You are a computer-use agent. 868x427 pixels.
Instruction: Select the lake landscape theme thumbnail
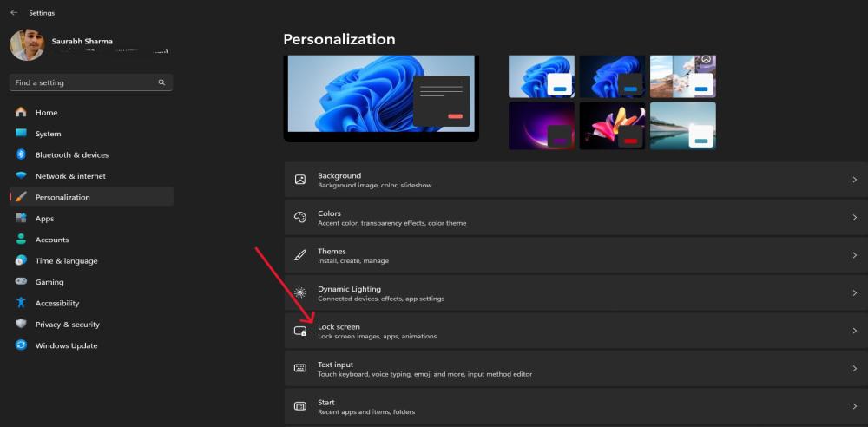pos(682,126)
